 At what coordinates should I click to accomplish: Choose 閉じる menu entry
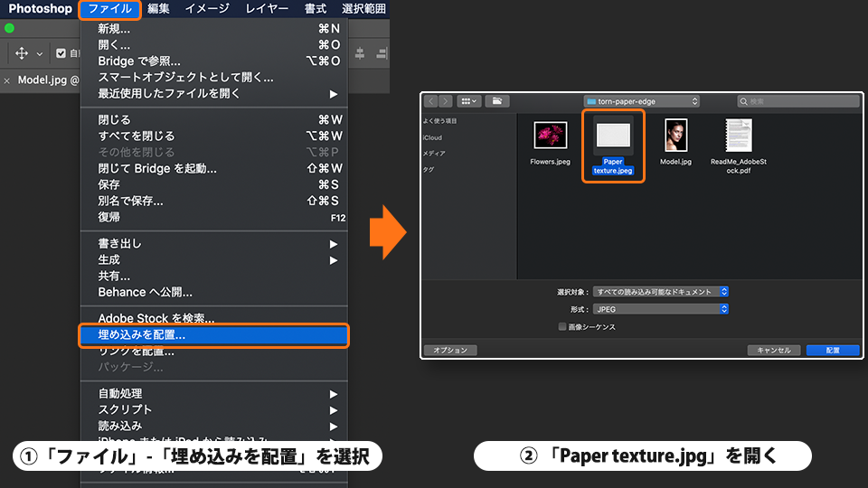click(x=214, y=119)
